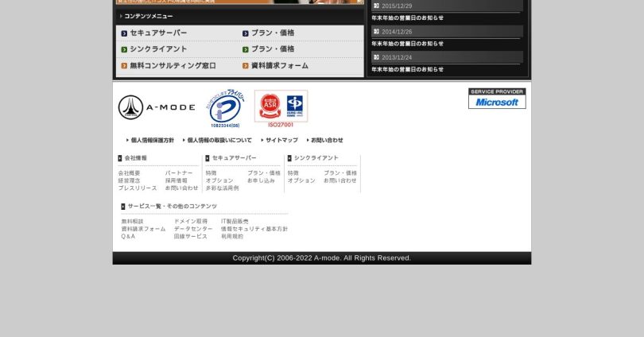Click blue arrow icon beside セキュアサーバー menu item
644x337 pixels.
coord(124,33)
